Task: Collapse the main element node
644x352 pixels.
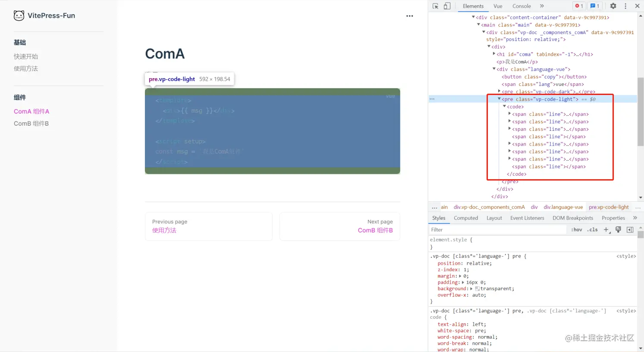Action: (x=478, y=25)
